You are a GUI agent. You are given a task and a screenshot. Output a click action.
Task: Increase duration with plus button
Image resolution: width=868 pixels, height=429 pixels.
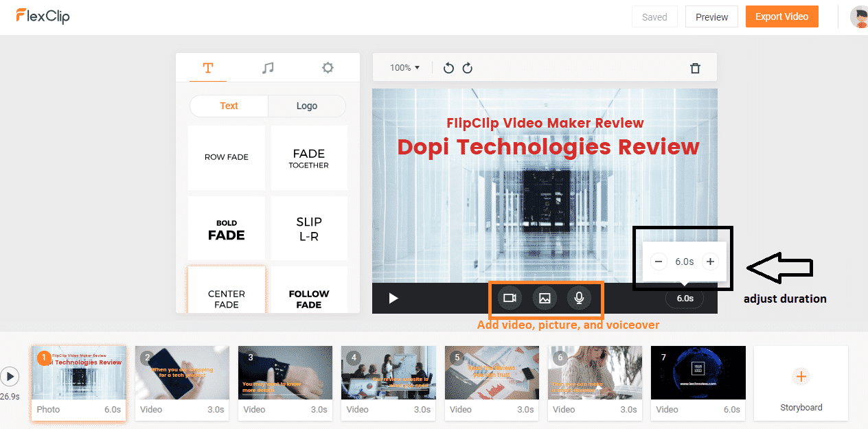click(710, 262)
